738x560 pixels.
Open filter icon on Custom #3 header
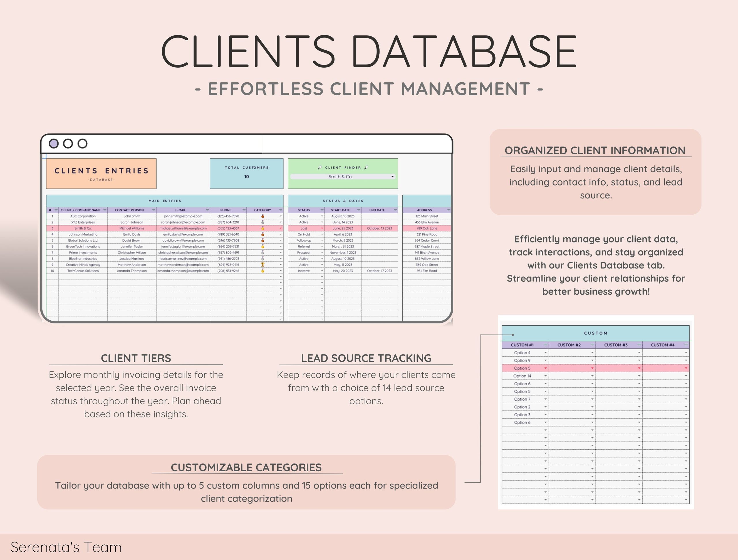639,345
